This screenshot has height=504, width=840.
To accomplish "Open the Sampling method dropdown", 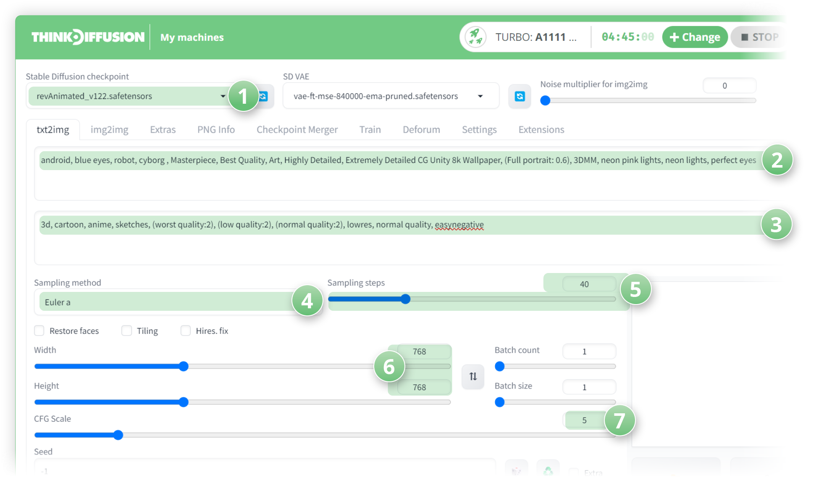I will coord(168,302).
